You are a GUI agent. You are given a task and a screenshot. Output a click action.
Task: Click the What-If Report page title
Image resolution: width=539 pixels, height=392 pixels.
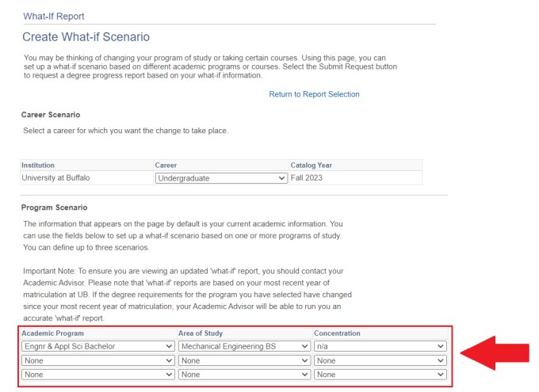[x=54, y=16]
